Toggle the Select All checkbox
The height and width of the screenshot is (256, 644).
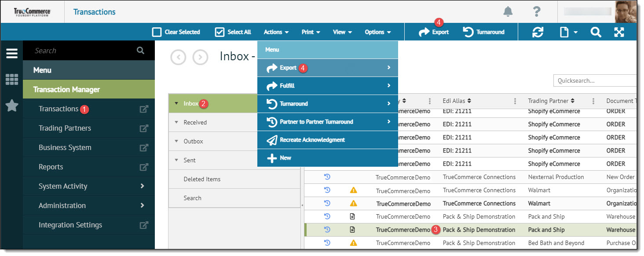pyautogui.click(x=220, y=32)
